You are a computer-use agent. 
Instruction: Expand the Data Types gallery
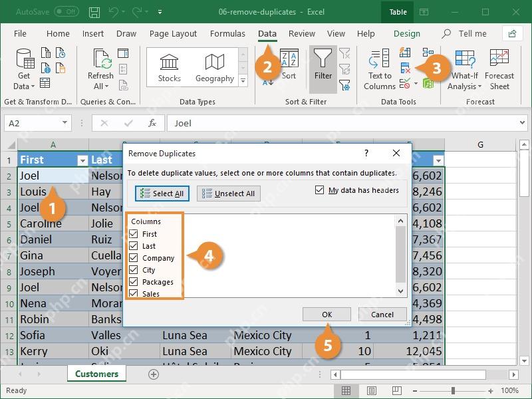[243, 81]
